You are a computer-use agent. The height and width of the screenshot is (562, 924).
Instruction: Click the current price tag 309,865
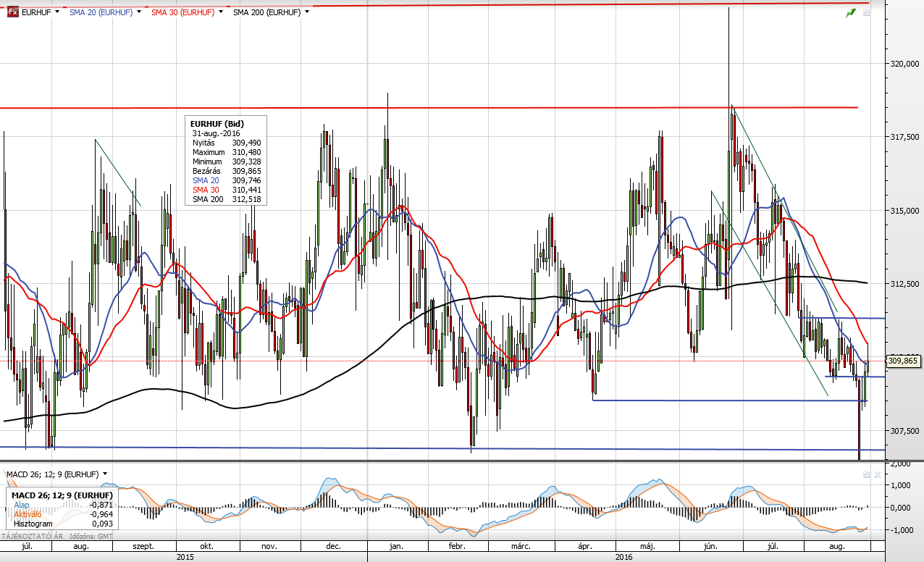point(902,361)
